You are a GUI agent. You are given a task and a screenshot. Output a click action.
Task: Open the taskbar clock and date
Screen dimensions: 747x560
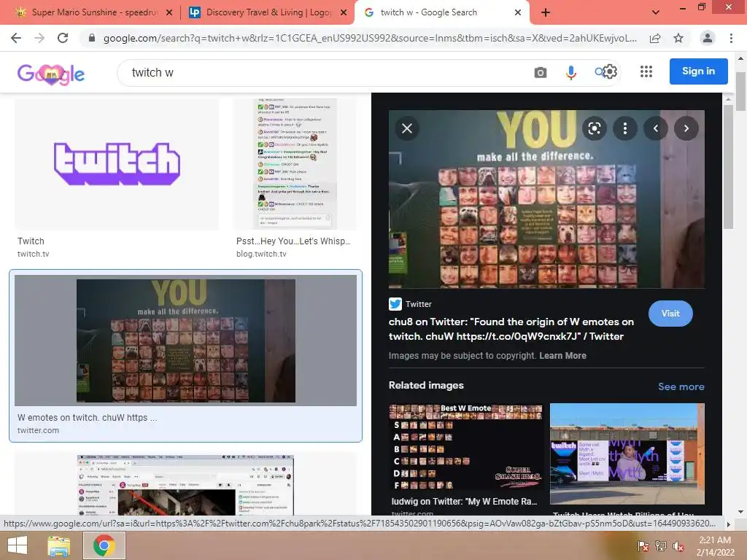715,546
